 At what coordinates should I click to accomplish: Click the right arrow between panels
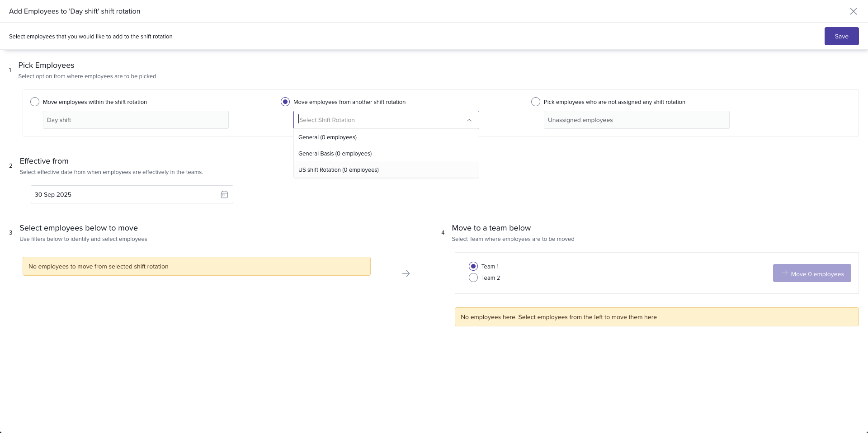(406, 273)
